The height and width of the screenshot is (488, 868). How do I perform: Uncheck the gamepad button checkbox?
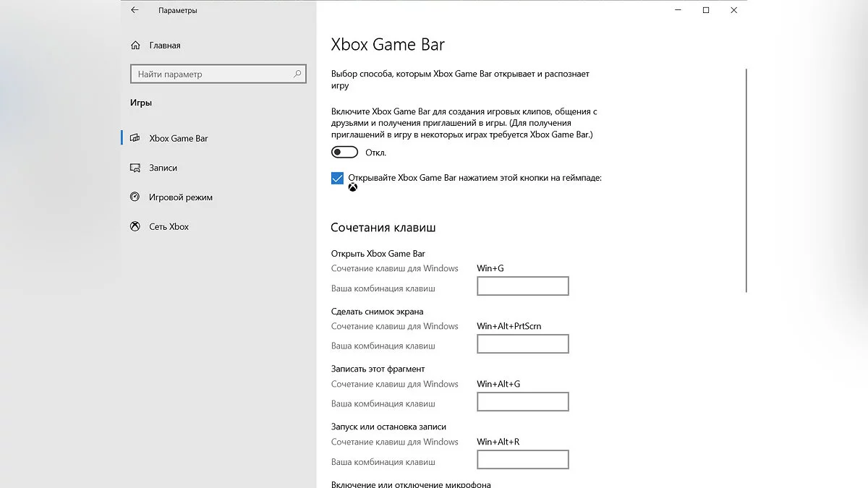pyautogui.click(x=337, y=178)
